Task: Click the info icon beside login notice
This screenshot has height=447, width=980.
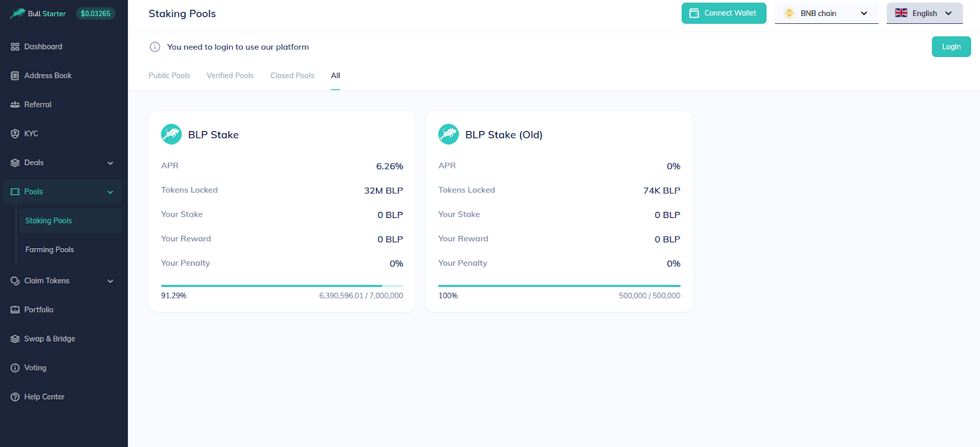Action: (x=155, y=47)
